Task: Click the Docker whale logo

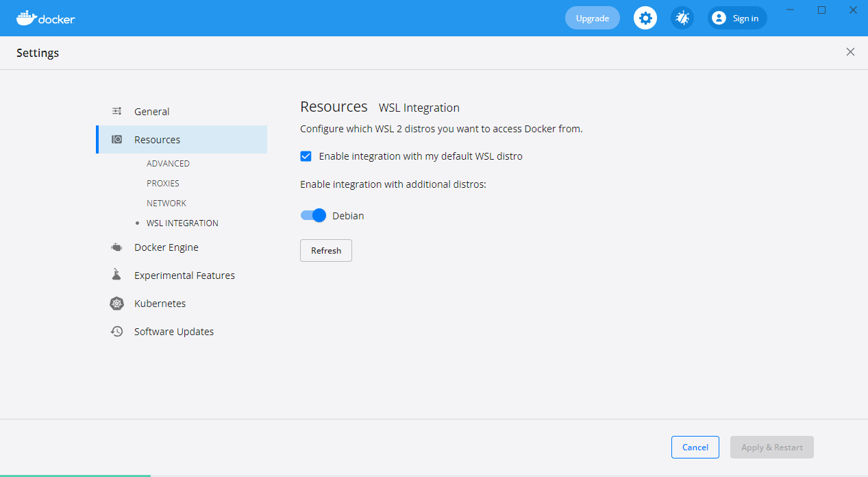Action: coord(45,18)
